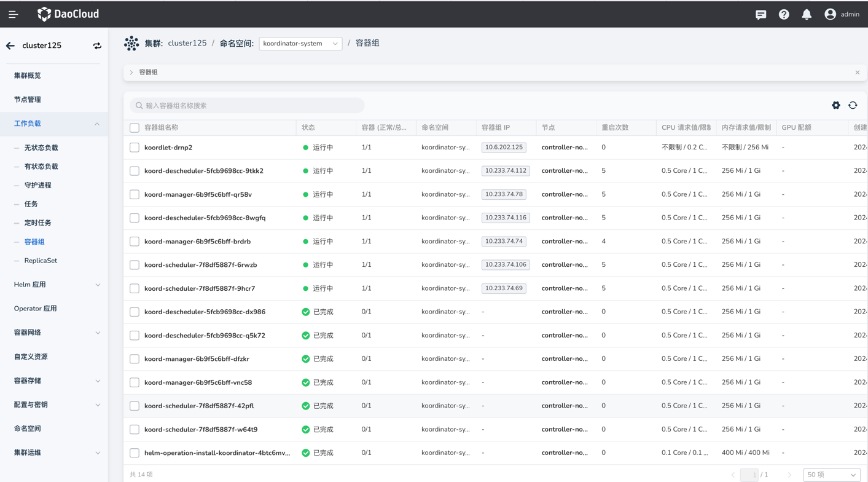
Task: Open the hamburger navigation menu
Action: click(13, 14)
